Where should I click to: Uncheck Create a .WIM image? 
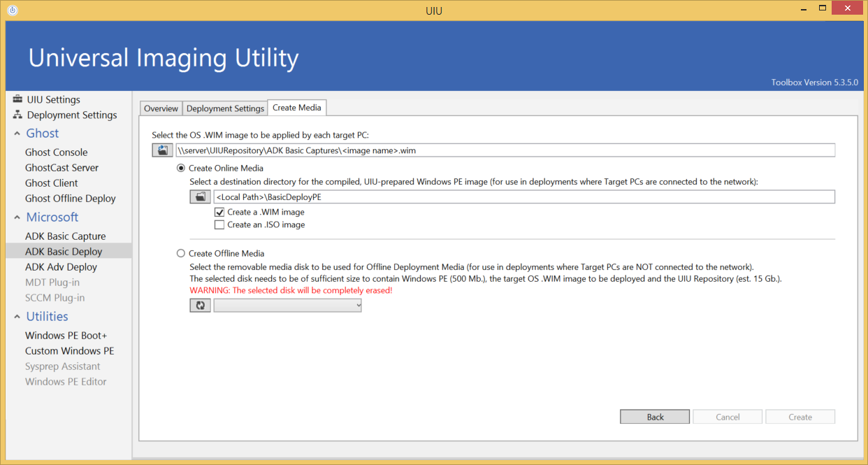tap(219, 212)
